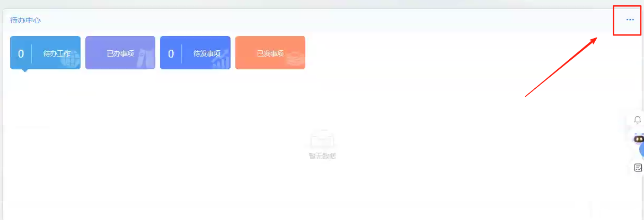Image resolution: width=644 pixels, height=220 pixels.
Task: Click the 待办中心 panel title
Action: (x=25, y=20)
